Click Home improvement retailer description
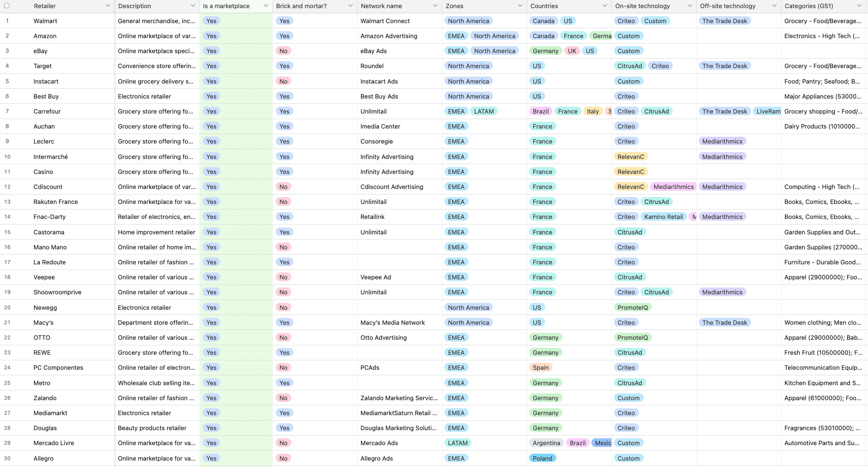 tap(157, 232)
